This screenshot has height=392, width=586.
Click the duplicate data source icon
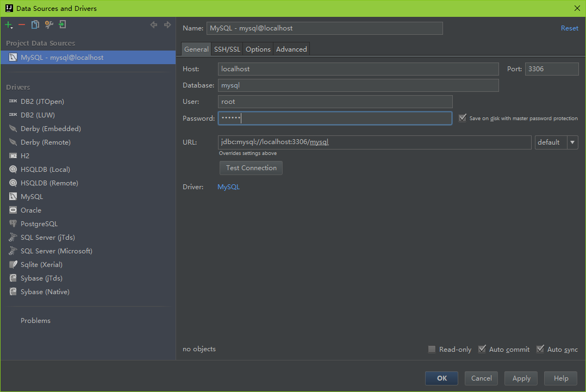[35, 24]
